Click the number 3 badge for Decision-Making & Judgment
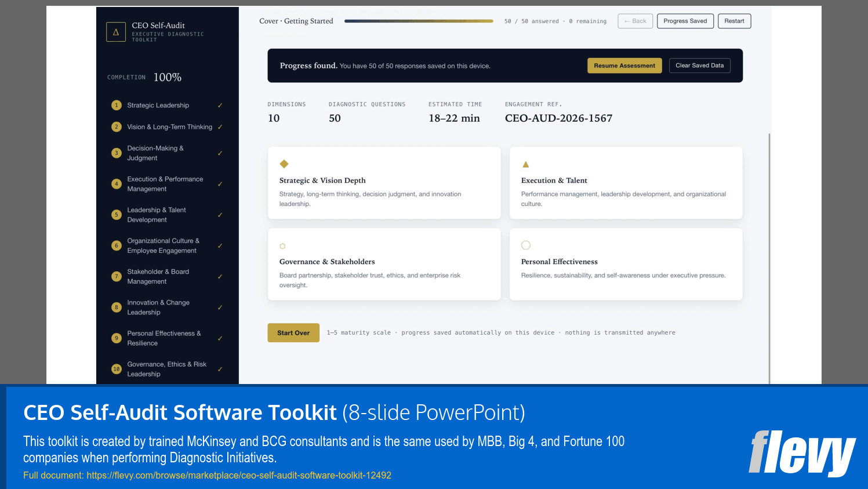The height and width of the screenshot is (489, 868). pyautogui.click(x=117, y=153)
